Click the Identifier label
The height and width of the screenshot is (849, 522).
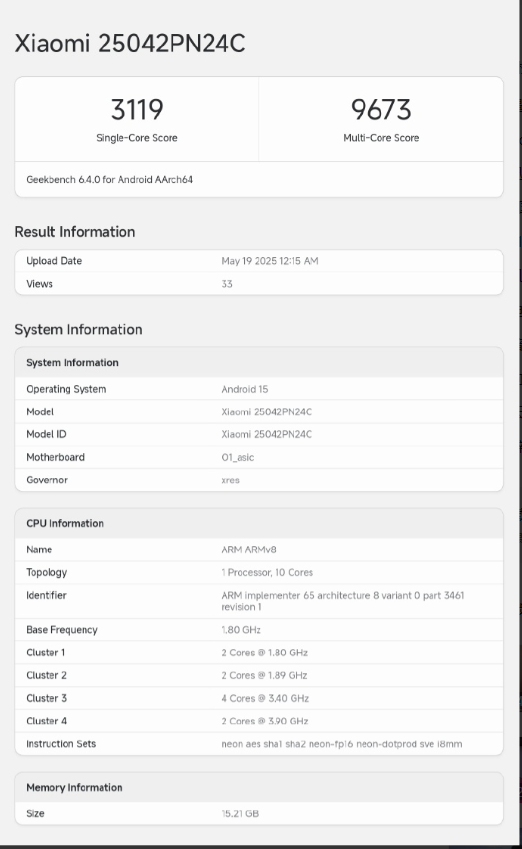point(46,596)
